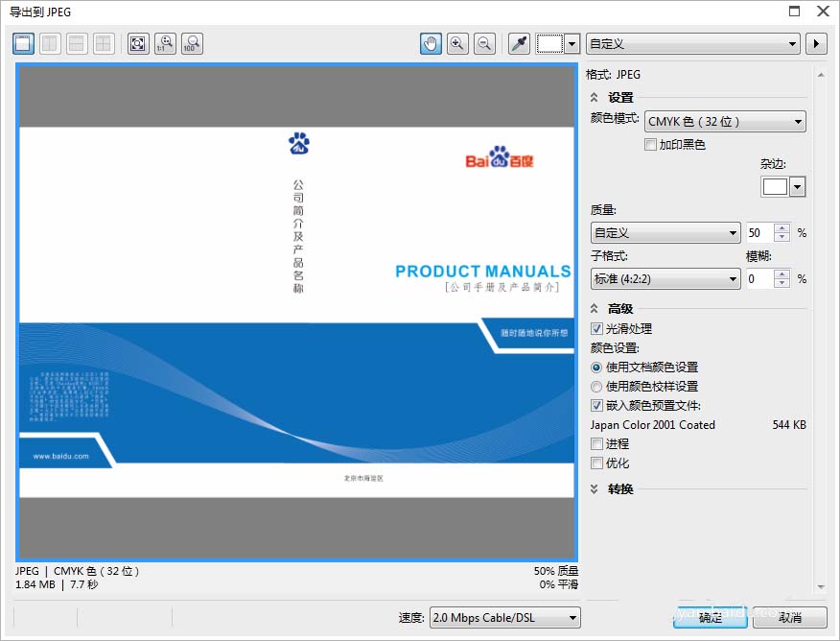Decrease quality percentage with down arrow
The height and width of the screenshot is (641, 840).
click(x=782, y=237)
